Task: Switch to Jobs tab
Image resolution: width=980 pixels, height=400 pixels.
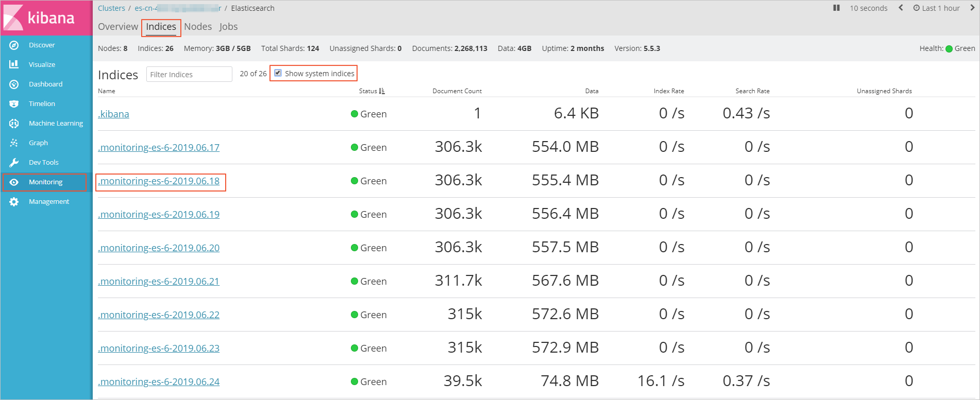Action: (228, 27)
